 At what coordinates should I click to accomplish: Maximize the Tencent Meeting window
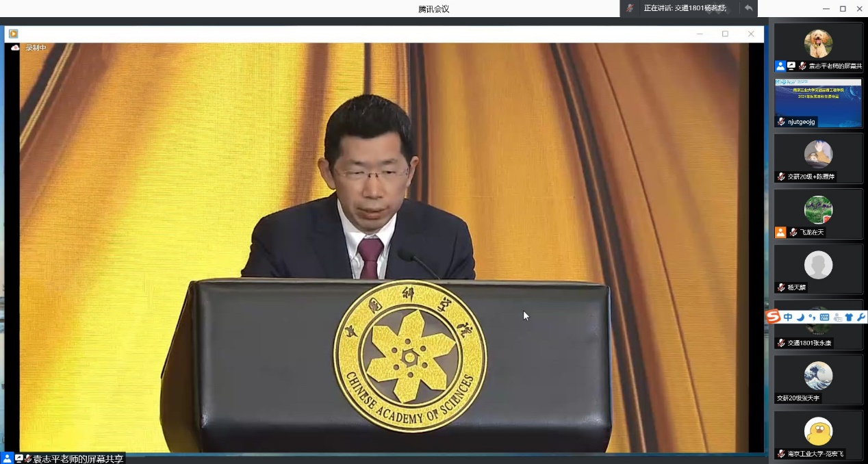pyautogui.click(x=843, y=9)
